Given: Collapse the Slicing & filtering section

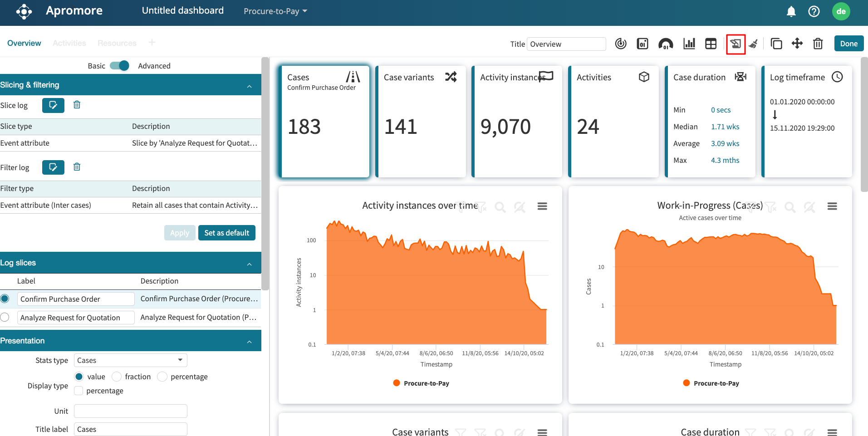Looking at the screenshot, I should click(x=249, y=85).
